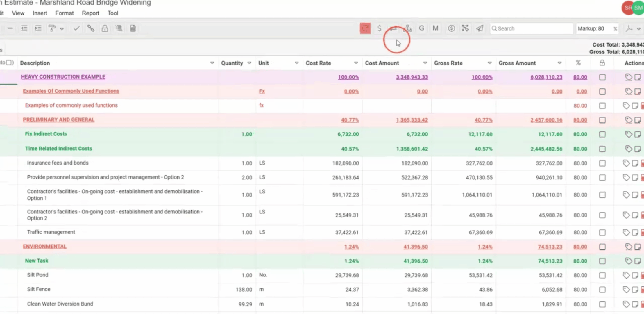Open the Description column filter dropdown
Screen dimensions: 644x314
click(212, 63)
